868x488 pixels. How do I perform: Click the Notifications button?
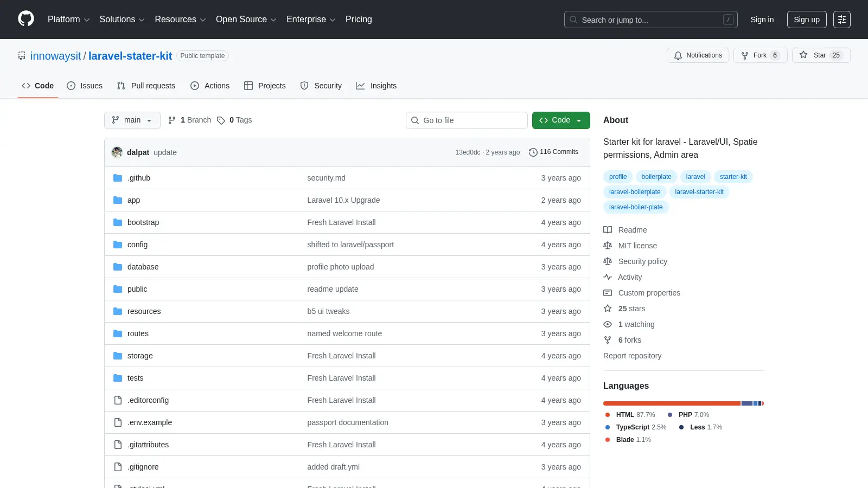click(x=698, y=55)
